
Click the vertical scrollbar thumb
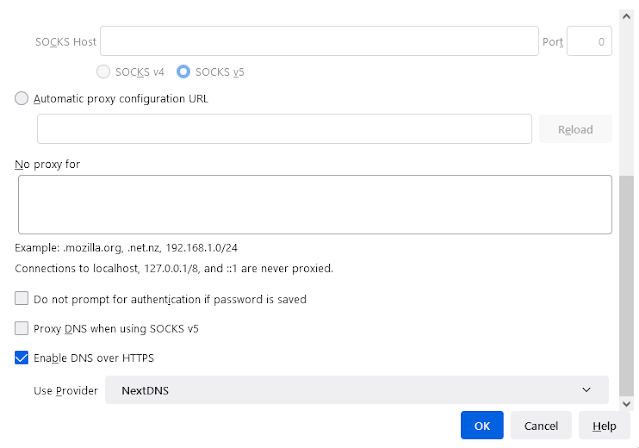627,285
